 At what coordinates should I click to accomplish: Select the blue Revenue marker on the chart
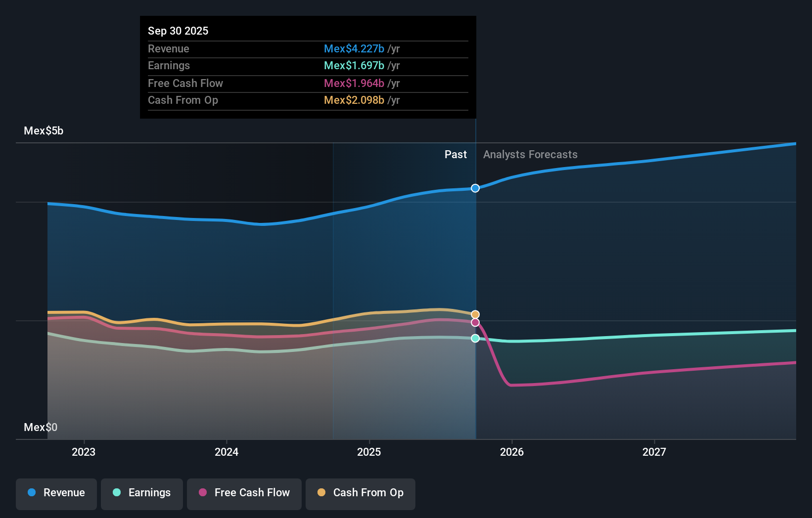(475, 188)
